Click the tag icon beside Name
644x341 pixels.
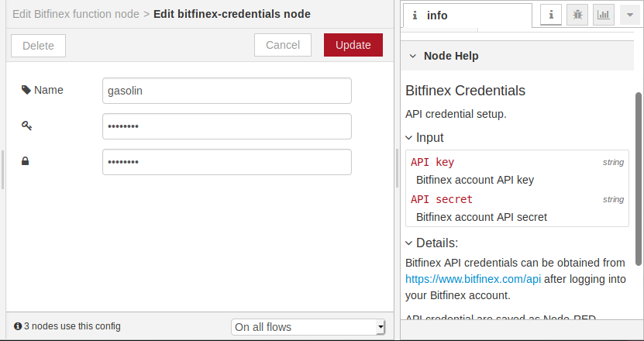tap(26, 90)
